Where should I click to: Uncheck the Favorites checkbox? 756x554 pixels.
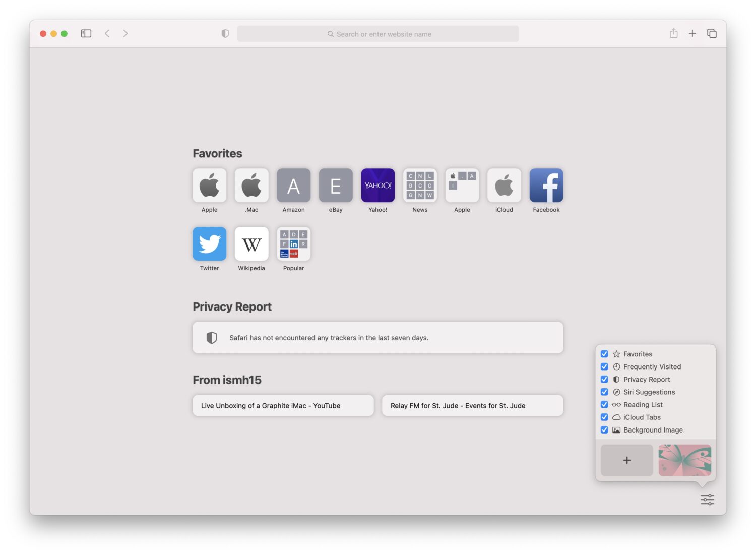604,354
